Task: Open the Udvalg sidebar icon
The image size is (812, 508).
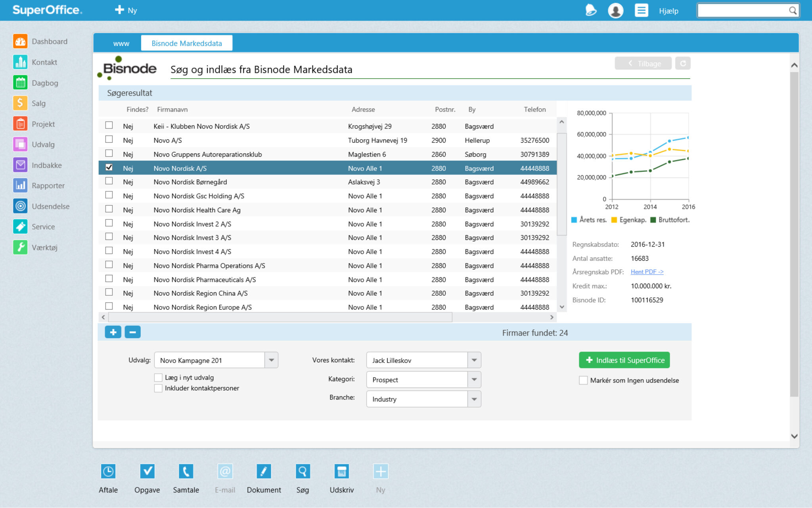Action: tap(20, 144)
